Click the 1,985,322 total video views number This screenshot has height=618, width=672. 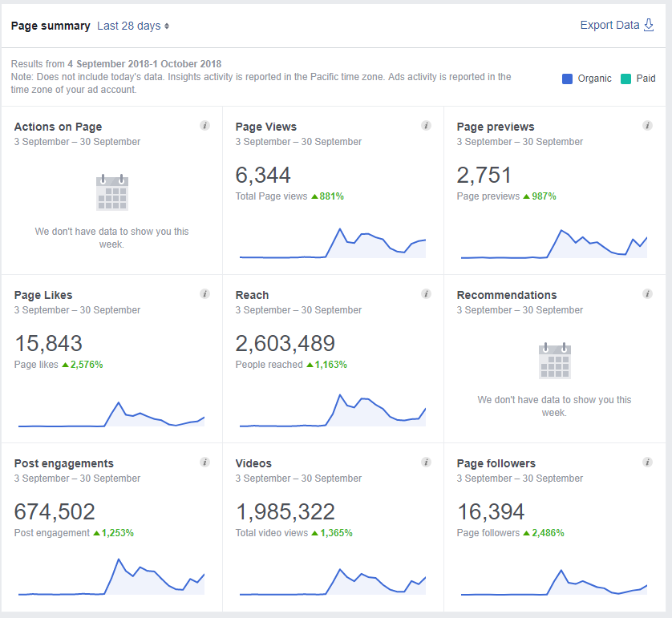[x=285, y=511]
